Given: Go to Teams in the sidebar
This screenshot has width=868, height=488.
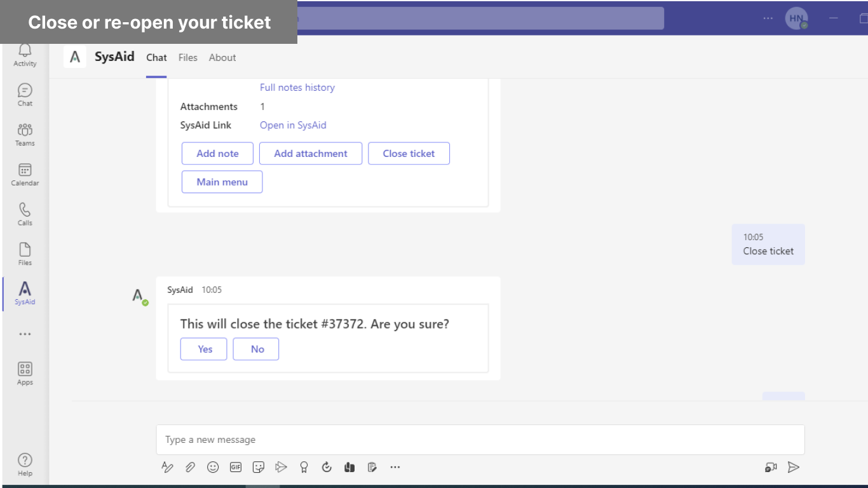Looking at the screenshot, I should pos(25,134).
